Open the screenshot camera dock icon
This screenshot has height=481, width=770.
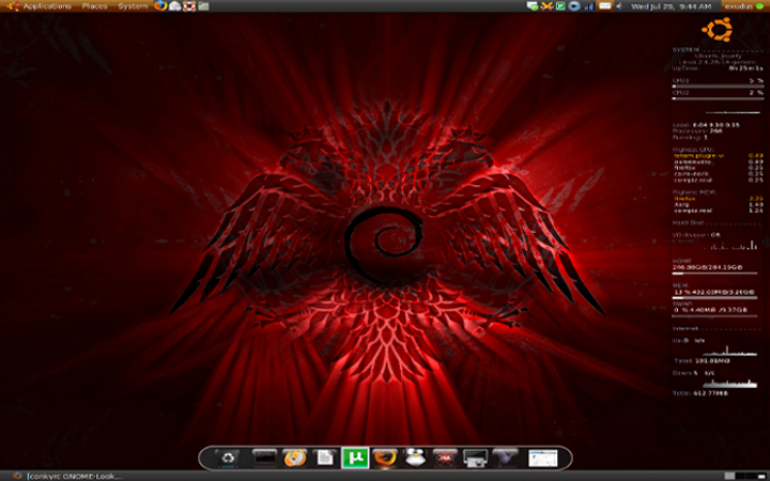[475, 458]
